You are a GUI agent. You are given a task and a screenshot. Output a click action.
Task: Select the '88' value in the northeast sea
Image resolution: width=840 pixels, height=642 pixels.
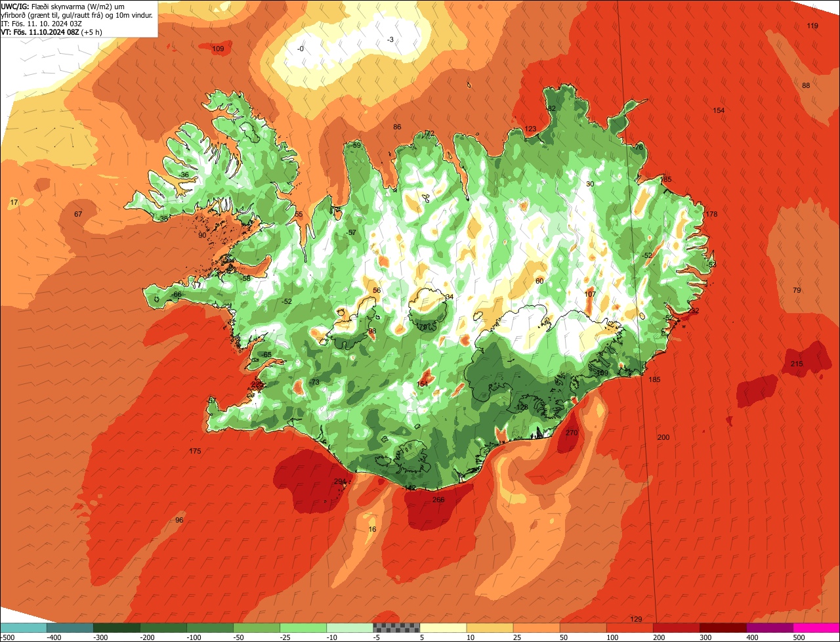click(806, 86)
